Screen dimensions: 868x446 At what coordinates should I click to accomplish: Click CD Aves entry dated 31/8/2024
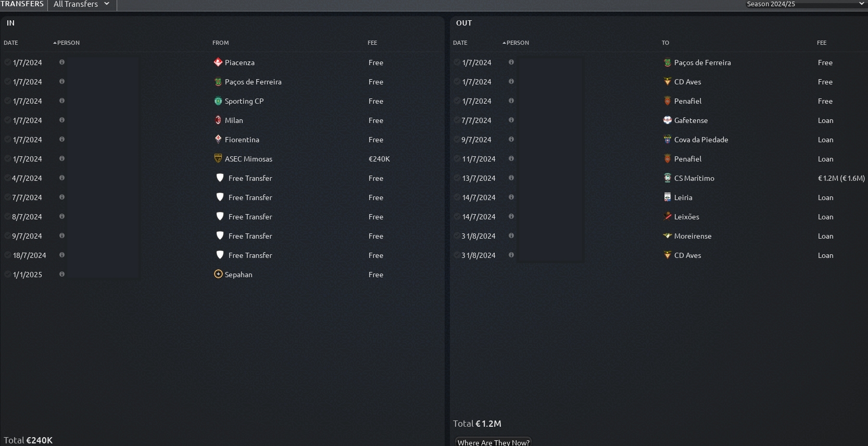[x=688, y=255]
